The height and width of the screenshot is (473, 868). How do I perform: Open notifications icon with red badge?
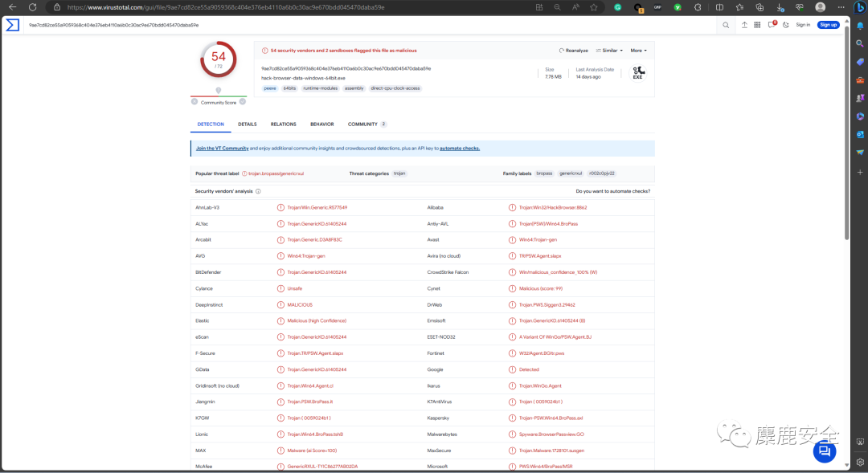point(772,24)
